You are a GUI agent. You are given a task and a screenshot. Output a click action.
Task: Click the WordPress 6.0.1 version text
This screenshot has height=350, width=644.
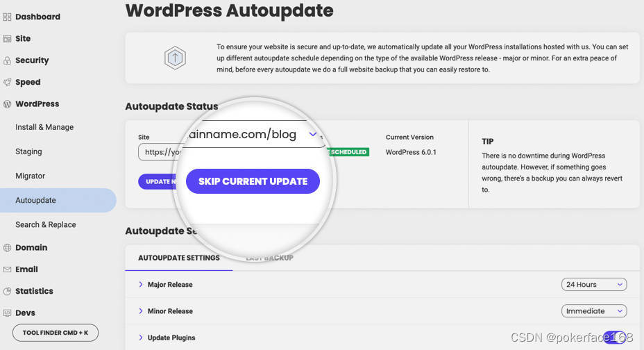(x=411, y=152)
